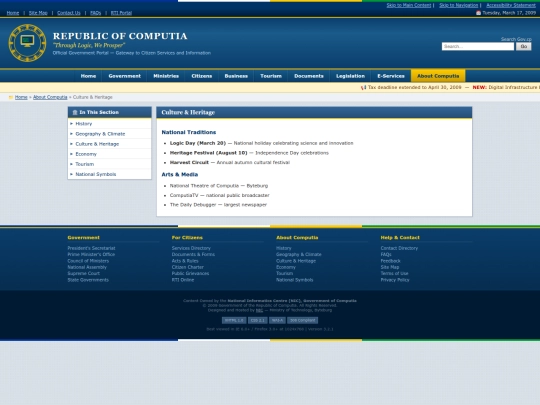Click the building icon in In This Section header

tap(75, 112)
